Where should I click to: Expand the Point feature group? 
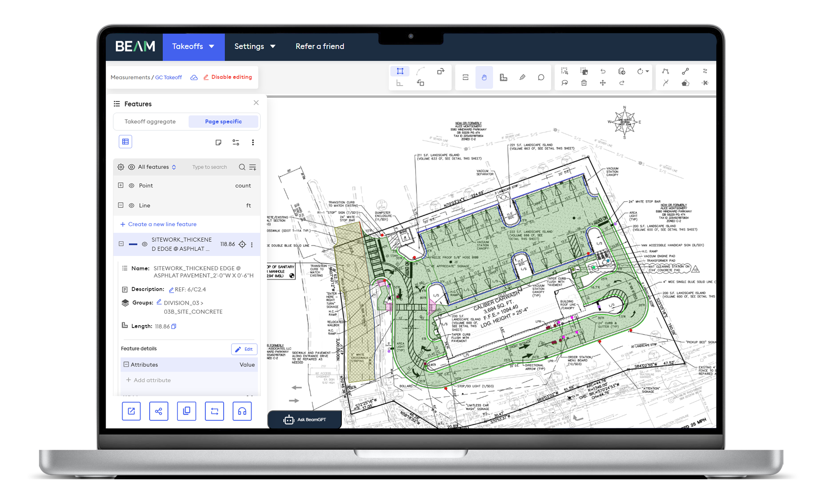pyautogui.click(x=121, y=185)
